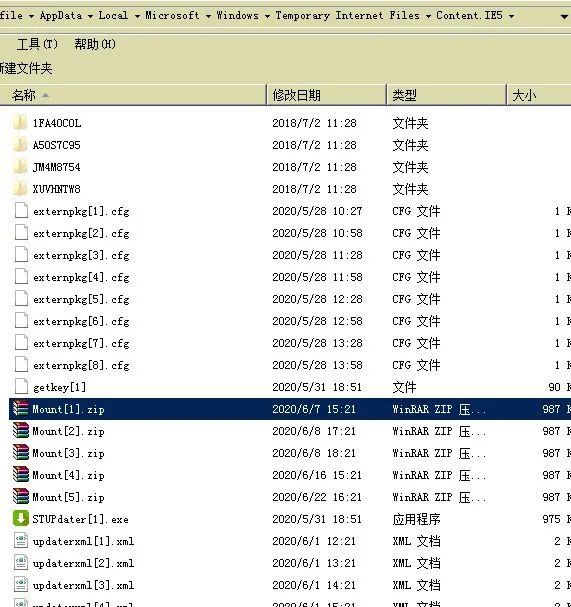Select file name getkey[1]

coord(60,387)
